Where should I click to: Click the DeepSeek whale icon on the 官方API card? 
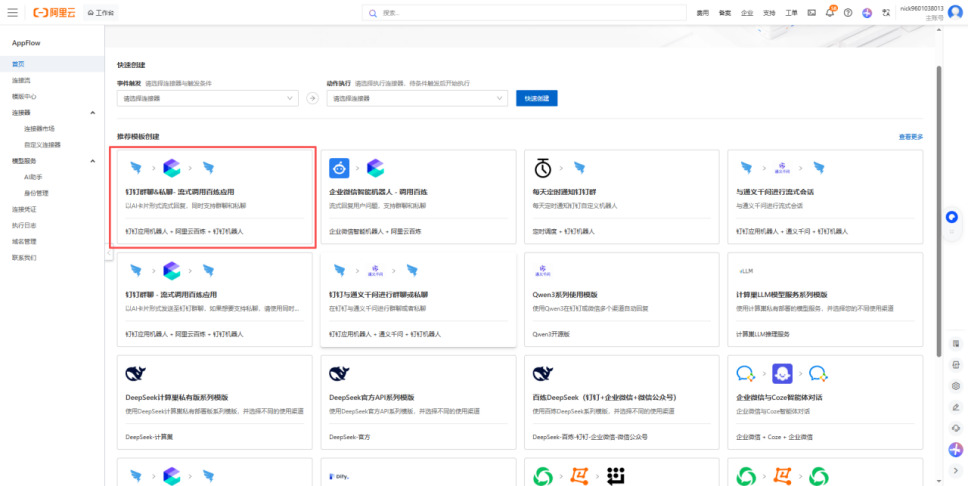pos(340,373)
